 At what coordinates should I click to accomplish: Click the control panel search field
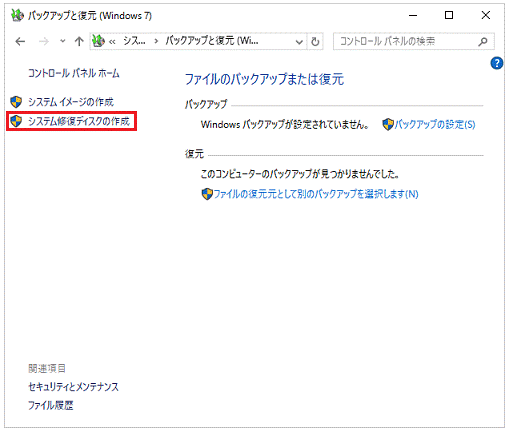click(x=414, y=41)
